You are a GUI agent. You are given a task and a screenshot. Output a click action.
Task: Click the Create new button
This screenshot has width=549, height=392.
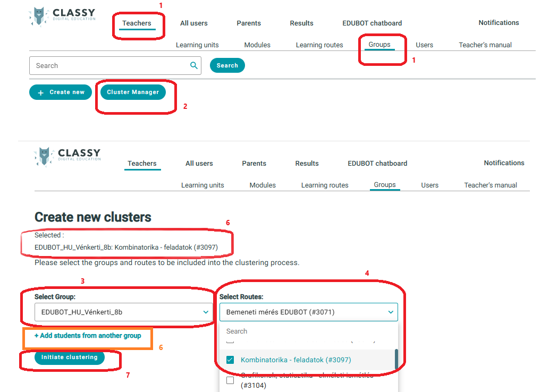point(60,92)
